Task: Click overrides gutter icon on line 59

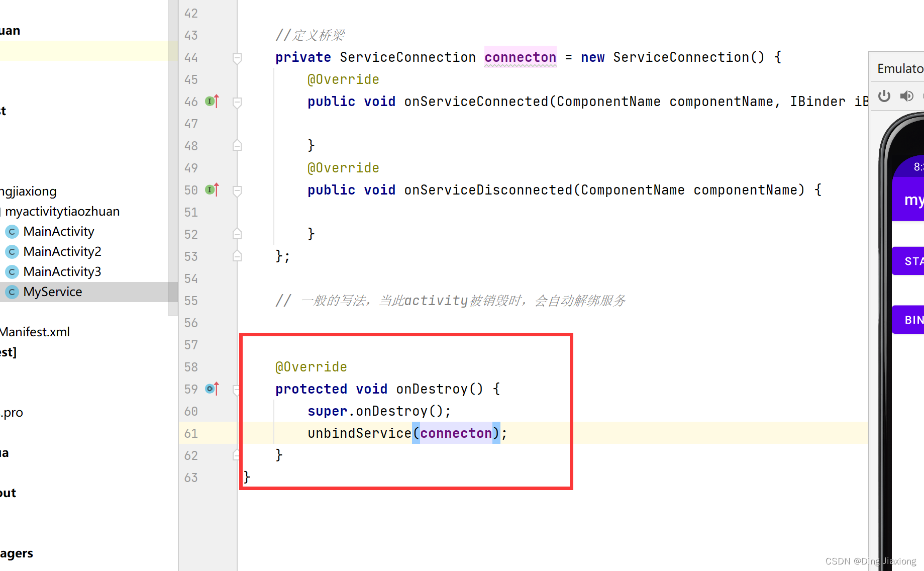Action: pyautogui.click(x=212, y=389)
